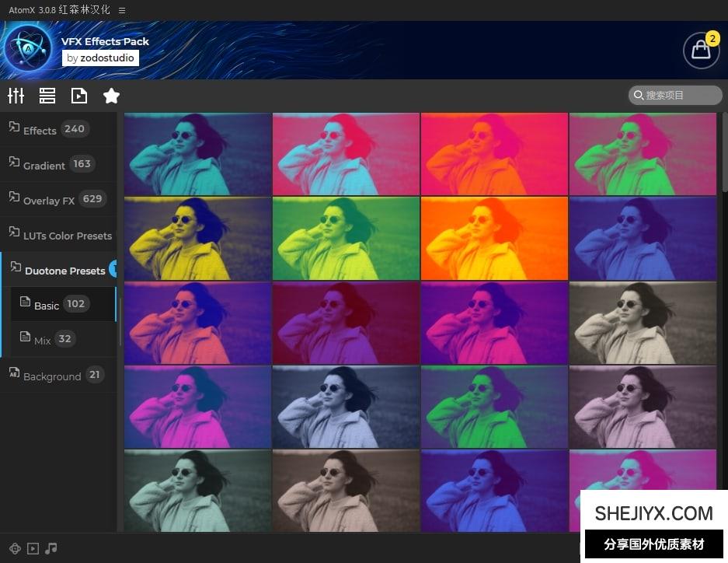728x563 pixels.
Task: Click the list layout icon in the toolbar
Action: pos(47,96)
